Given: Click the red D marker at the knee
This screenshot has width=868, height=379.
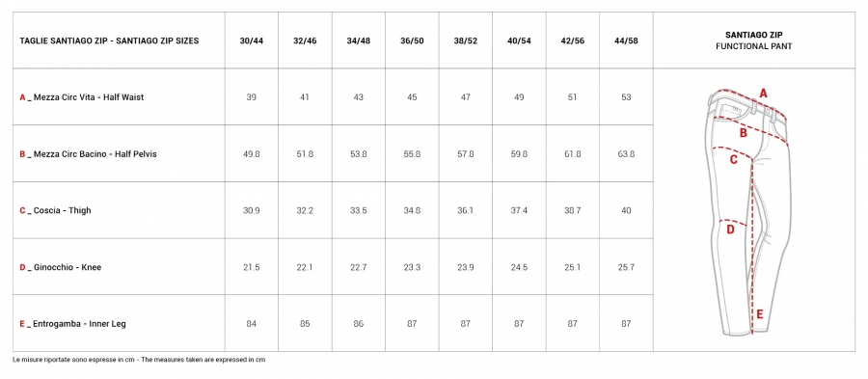Looking at the screenshot, I should tap(730, 230).
